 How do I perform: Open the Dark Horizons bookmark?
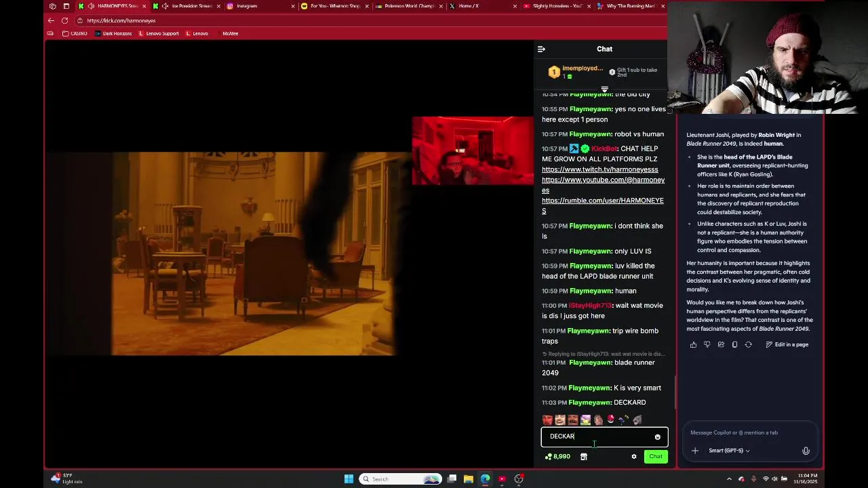click(113, 33)
